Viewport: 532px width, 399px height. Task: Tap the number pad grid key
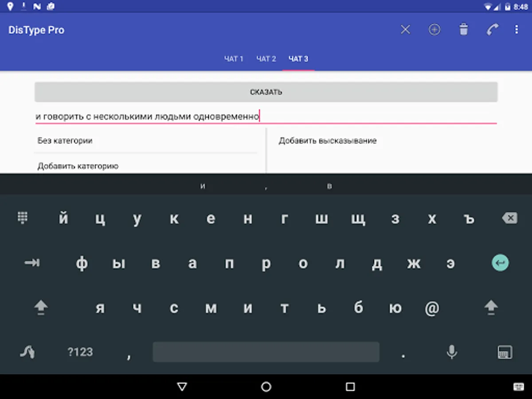pos(23,218)
